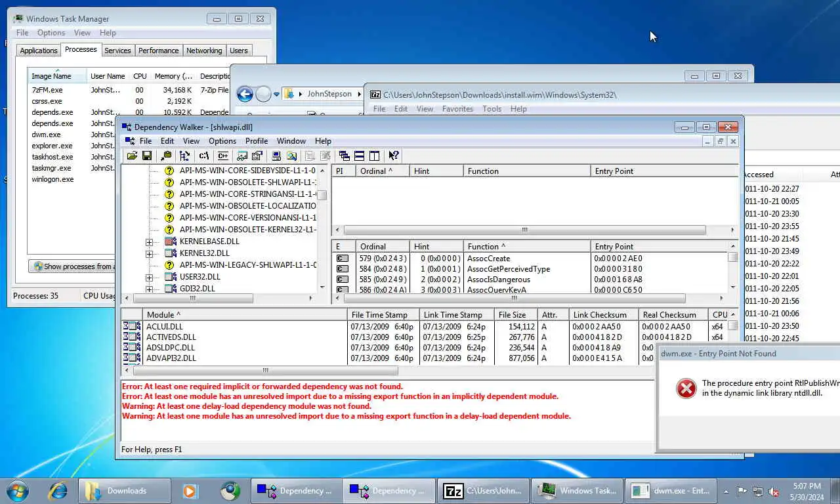Select ADVAPI32.DLL in the module list

pyautogui.click(x=171, y=358)
